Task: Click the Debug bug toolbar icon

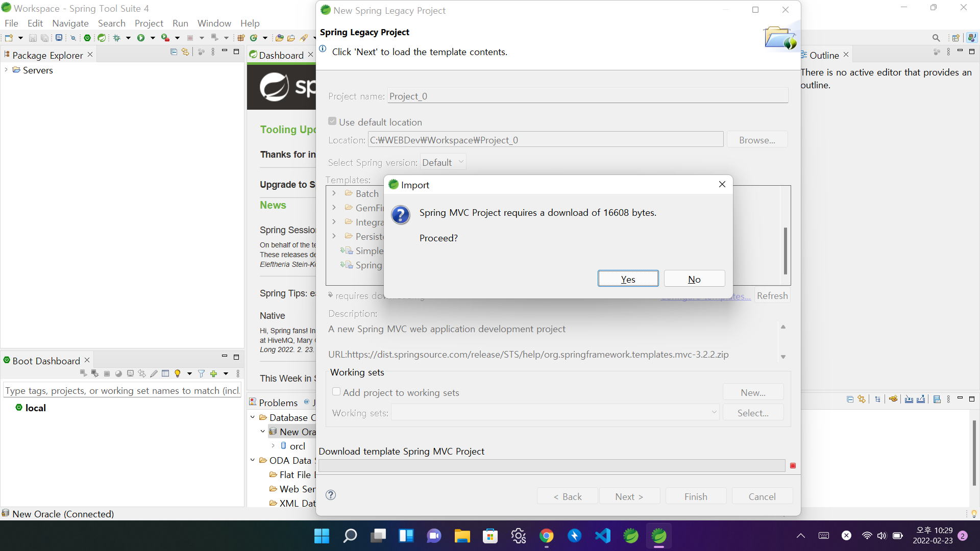Action: 117,38
